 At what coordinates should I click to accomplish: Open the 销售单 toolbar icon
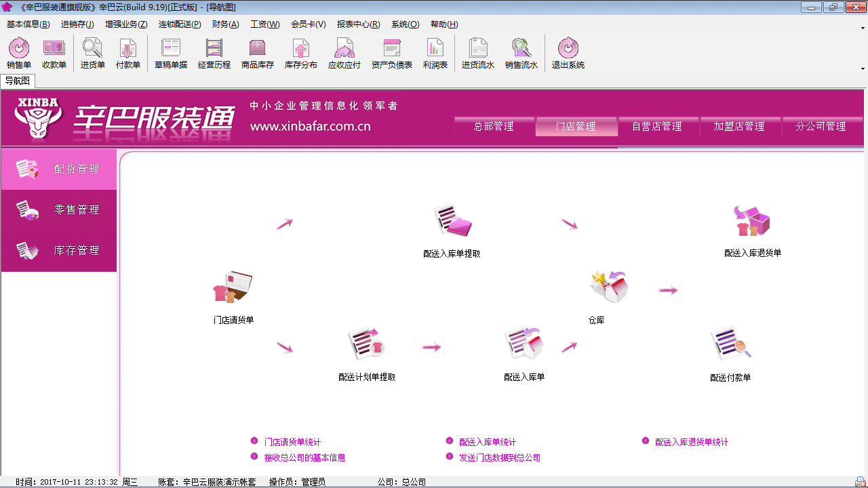point(19,54)
